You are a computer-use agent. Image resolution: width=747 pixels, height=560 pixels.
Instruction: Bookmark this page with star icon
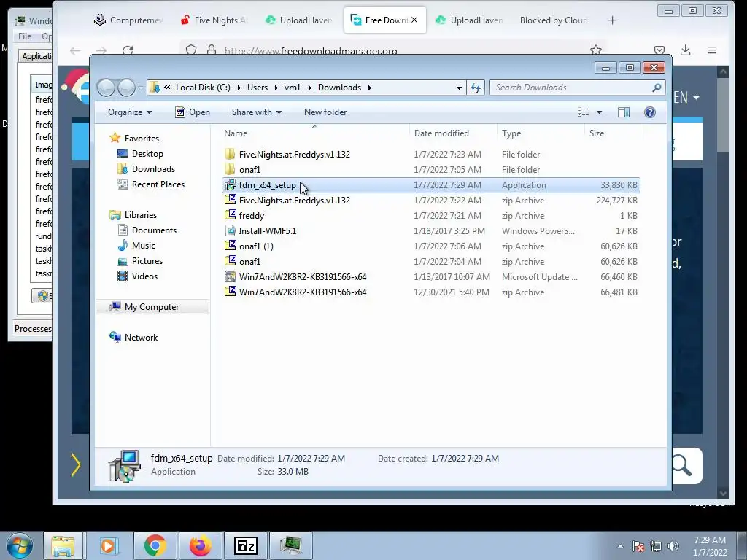pos(595,50)
